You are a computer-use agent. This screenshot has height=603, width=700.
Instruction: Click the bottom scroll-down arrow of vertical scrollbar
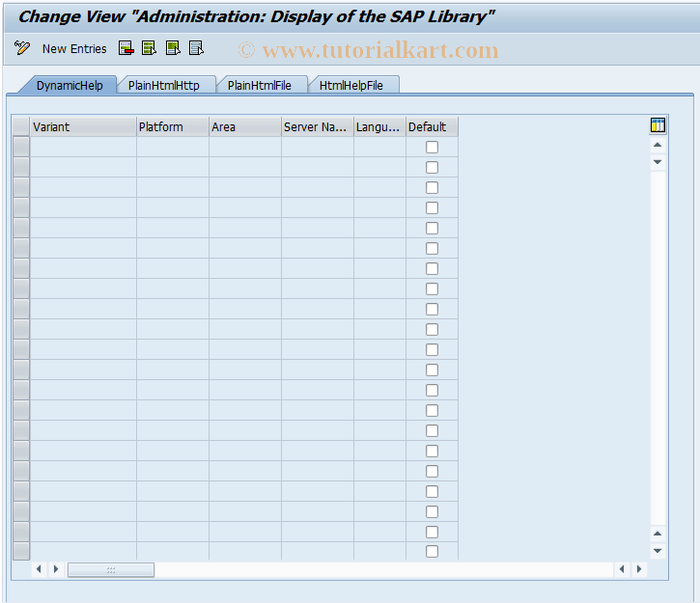(658, 550)
